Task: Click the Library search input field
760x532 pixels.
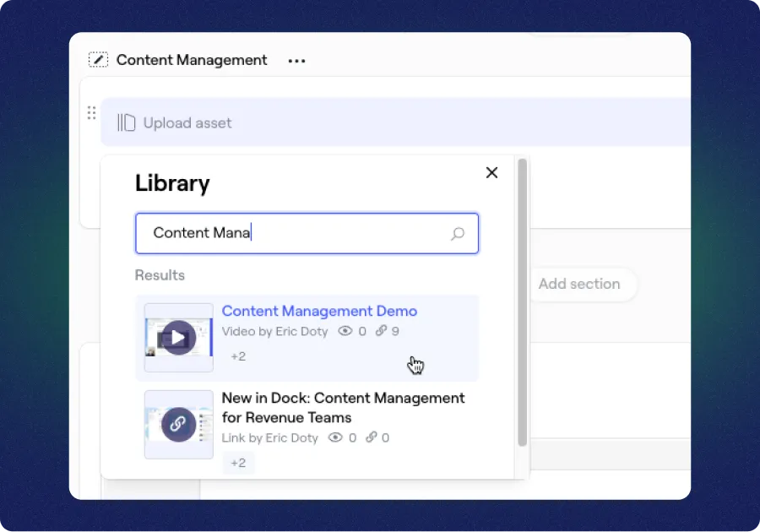Action: click(x=307, y=233)
